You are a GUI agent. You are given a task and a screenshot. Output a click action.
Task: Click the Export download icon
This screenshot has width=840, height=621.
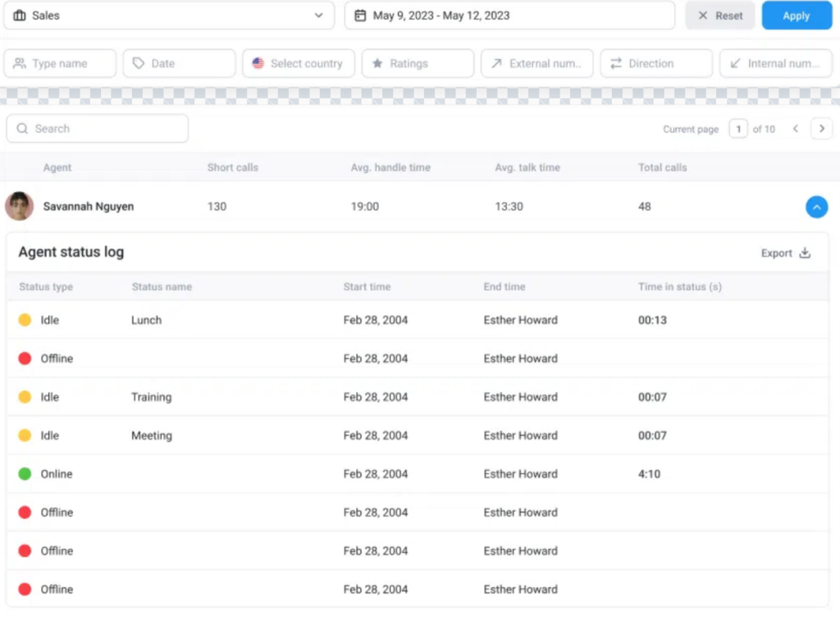tap(805, 253)
